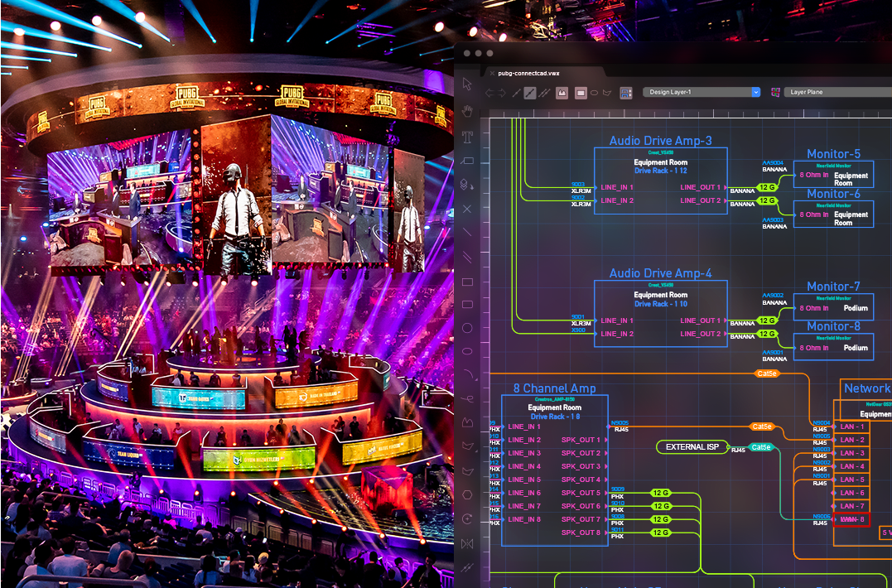Select the Text tool
The image size is (892, 588).
point(467,136)
